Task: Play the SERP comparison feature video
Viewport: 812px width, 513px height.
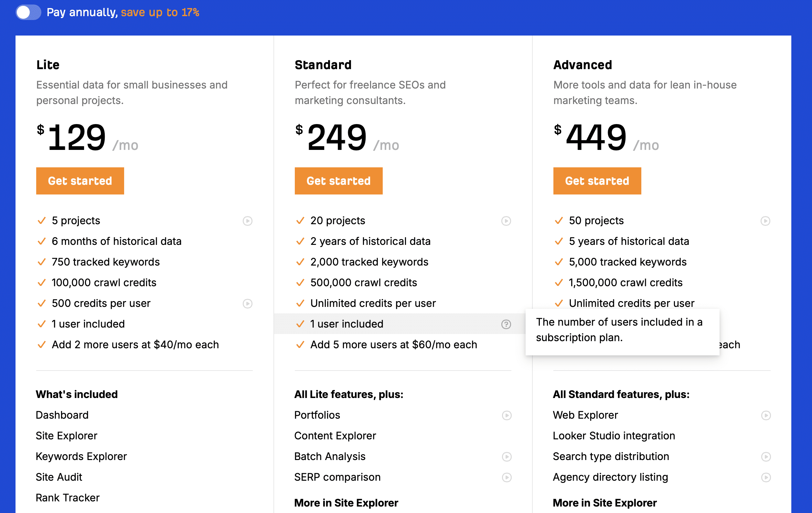Action: pyautogui.click(x=507, y=477)
